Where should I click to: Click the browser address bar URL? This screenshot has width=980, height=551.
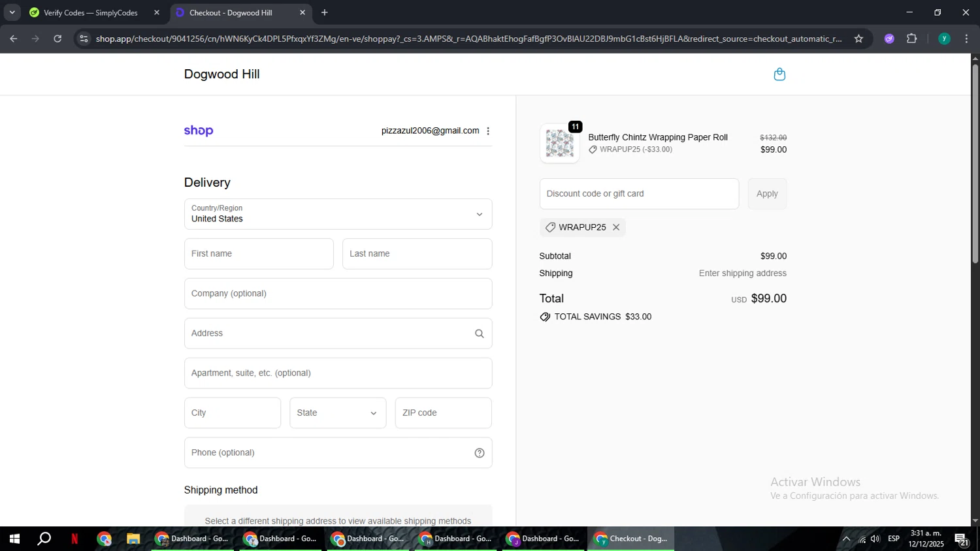(x=468, y=39)
